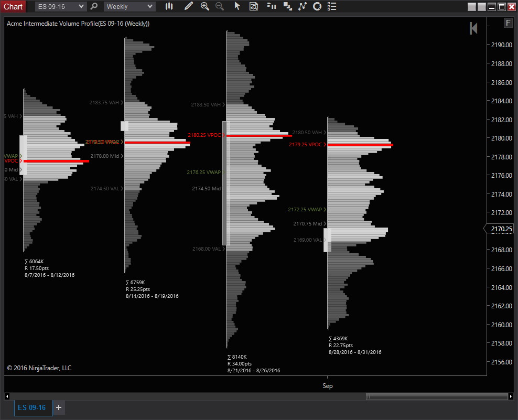Screen dimensions: 518x420
Task: Click the 2168.00 VAL label
Action: coord(207,249)
